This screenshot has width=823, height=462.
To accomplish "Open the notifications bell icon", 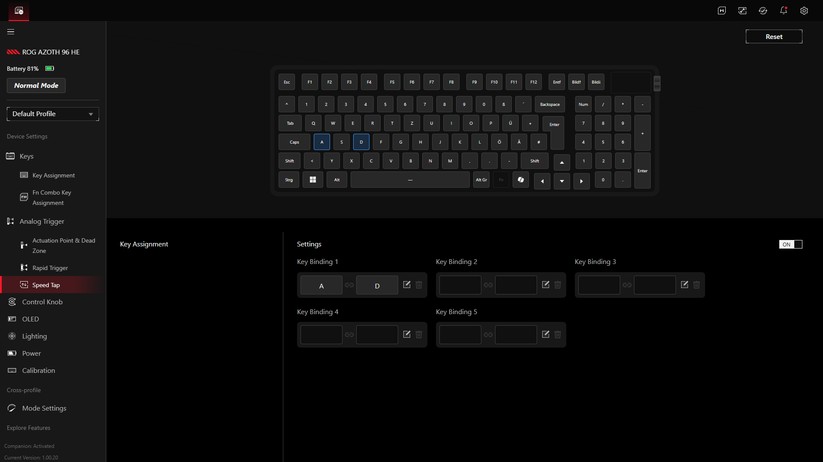I will click(x=783, y=11).
